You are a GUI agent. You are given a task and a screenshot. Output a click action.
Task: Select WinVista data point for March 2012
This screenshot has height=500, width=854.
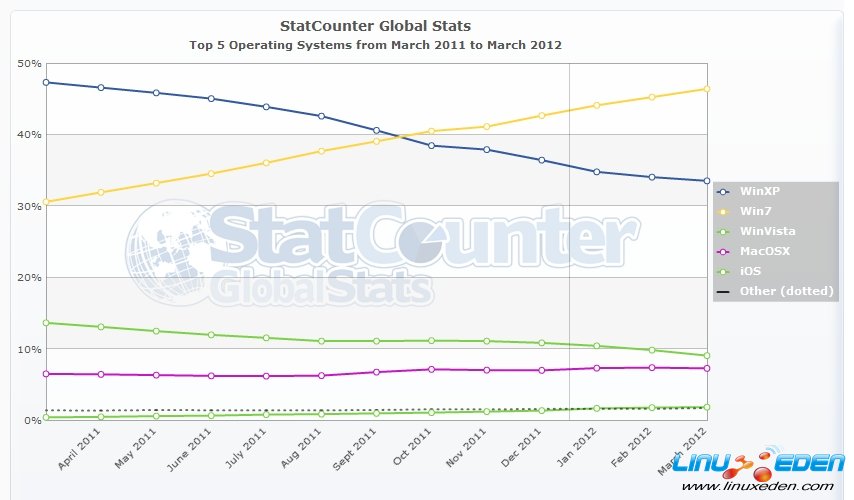(706, 356)
